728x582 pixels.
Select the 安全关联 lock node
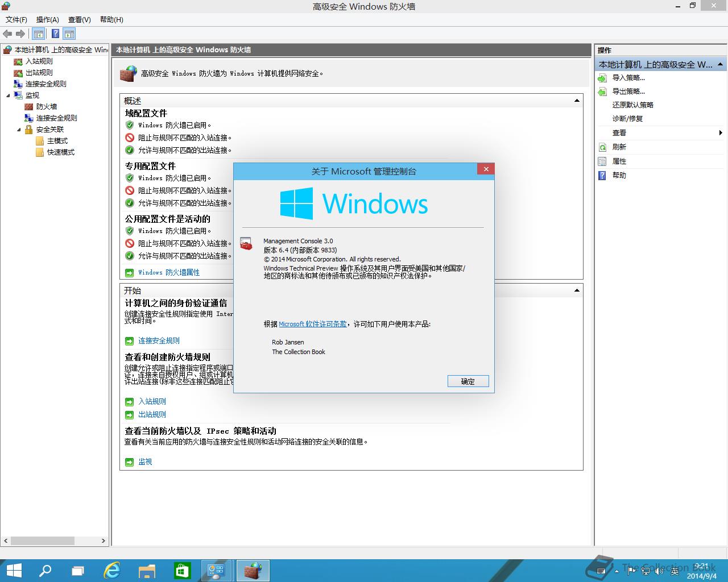pos(50,130)
